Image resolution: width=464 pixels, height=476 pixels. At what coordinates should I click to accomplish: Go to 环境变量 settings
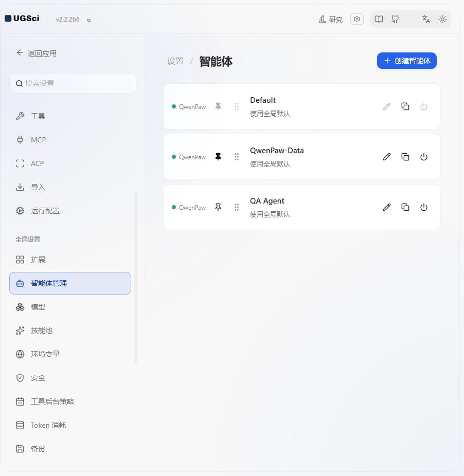70,354
